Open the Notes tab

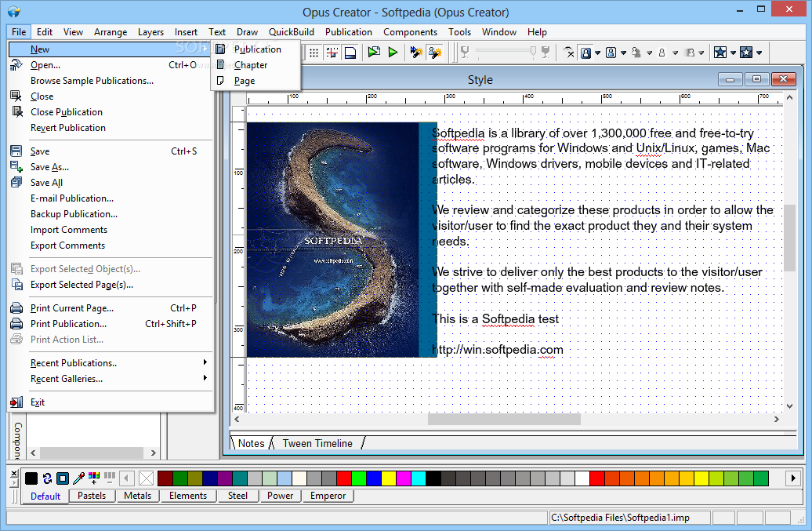pyautogui.click(x=251, y=443)
